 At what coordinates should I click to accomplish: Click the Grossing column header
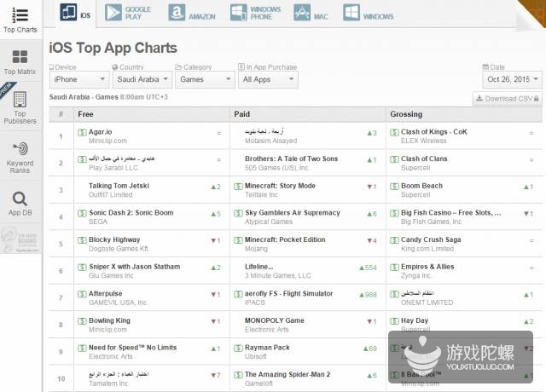[x=464, y=114]
